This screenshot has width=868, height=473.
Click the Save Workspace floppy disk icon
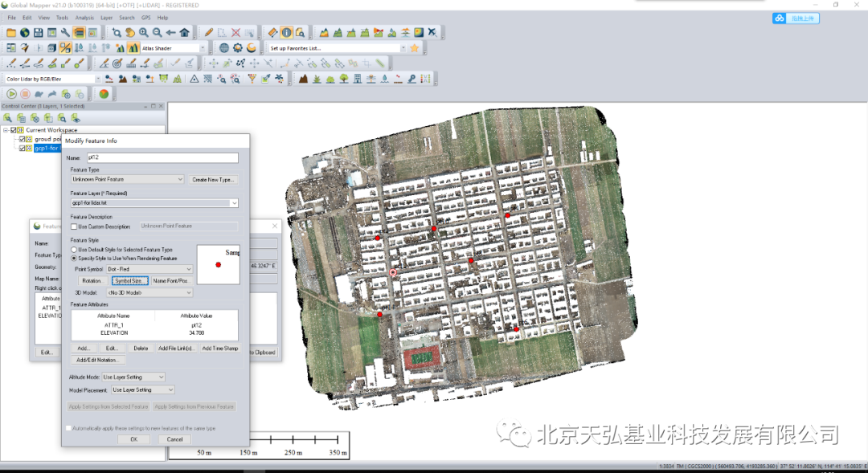39,33
